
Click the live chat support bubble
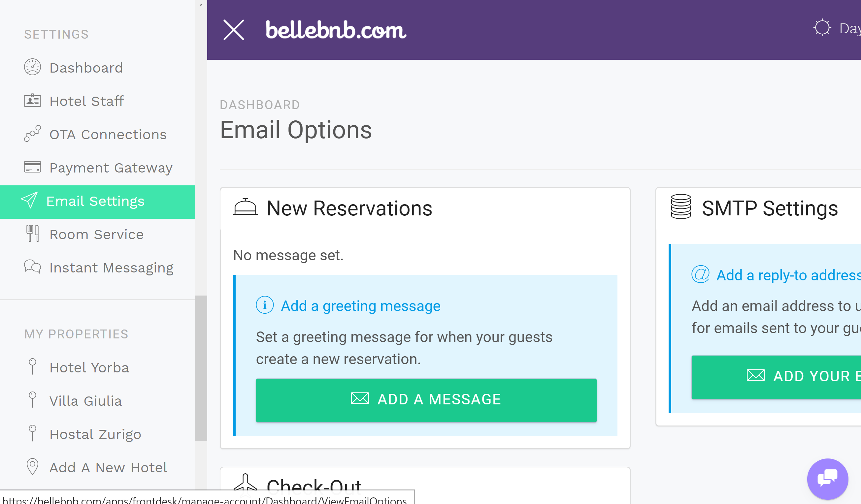(829, 478)
